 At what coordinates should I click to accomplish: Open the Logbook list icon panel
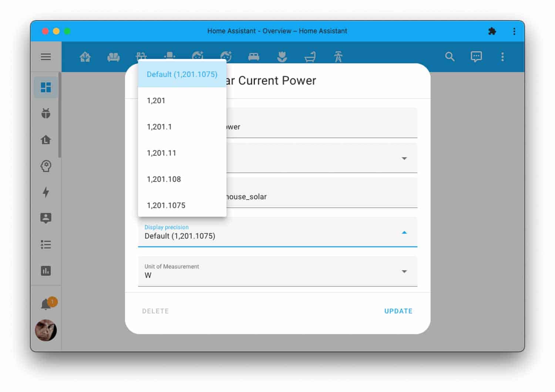46,245
